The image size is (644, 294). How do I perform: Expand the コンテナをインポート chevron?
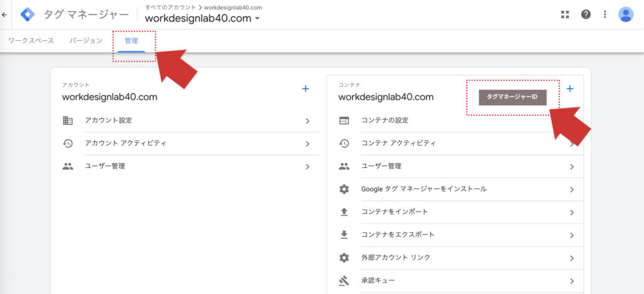(572, 213)
